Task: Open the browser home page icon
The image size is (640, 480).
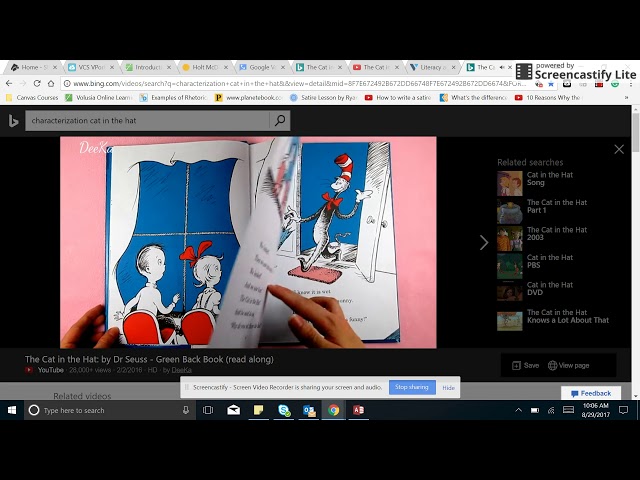Action: click(51, 84)
